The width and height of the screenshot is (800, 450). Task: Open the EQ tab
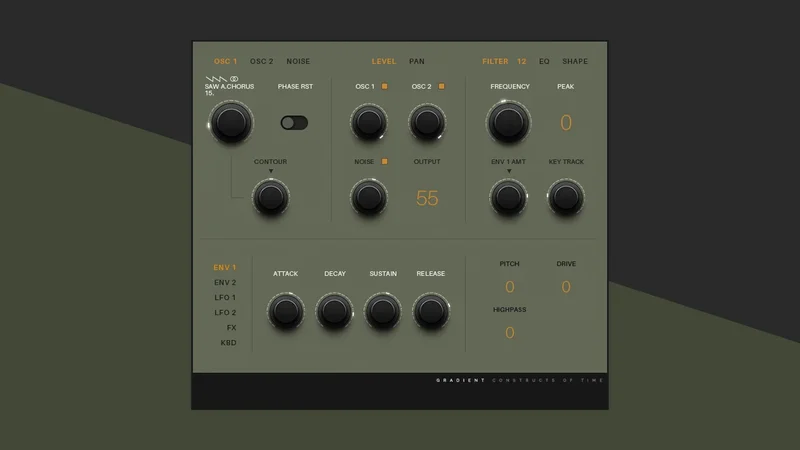(x=544, y=61)
